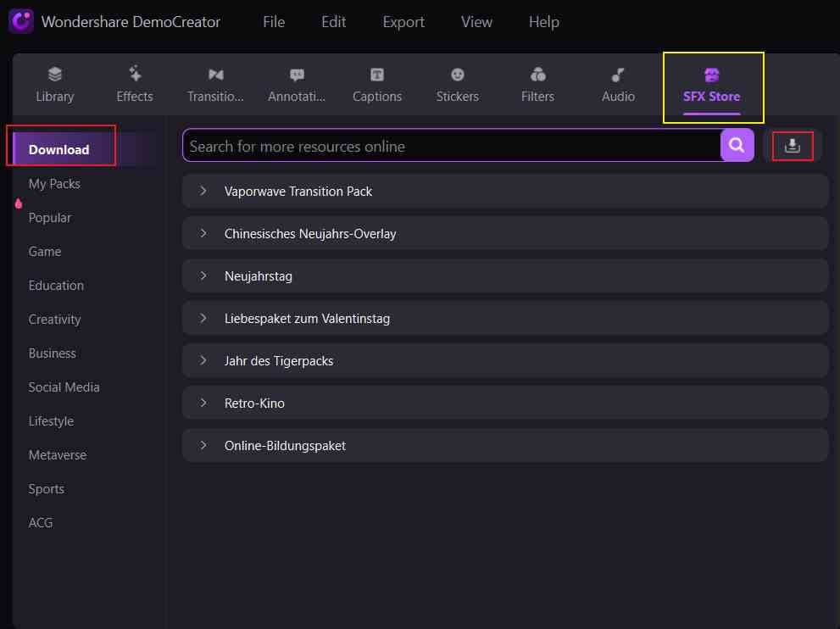Focus the Search for more resources field
Image resolution: width=840 pixels, height=629 pixels.
452,146
